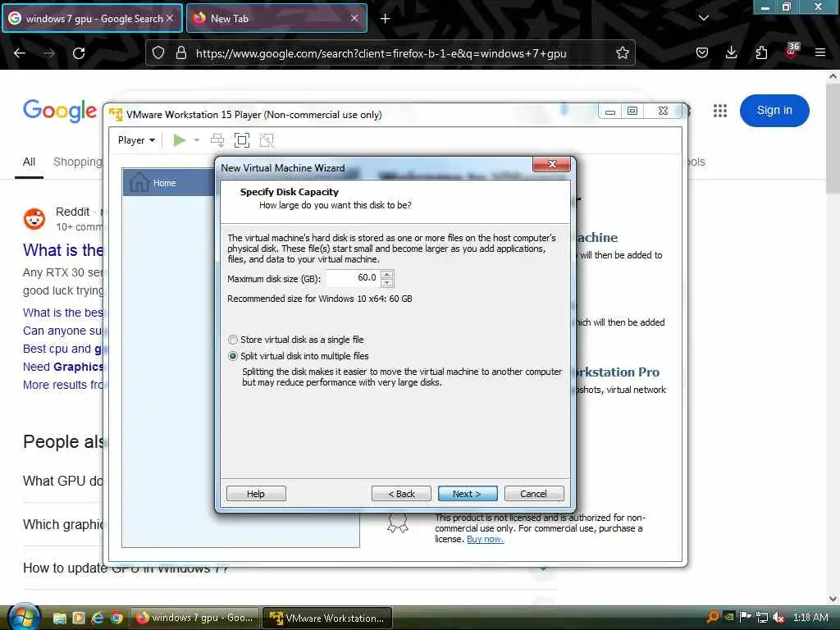Click 'More results fro' link

click(62, 385)
